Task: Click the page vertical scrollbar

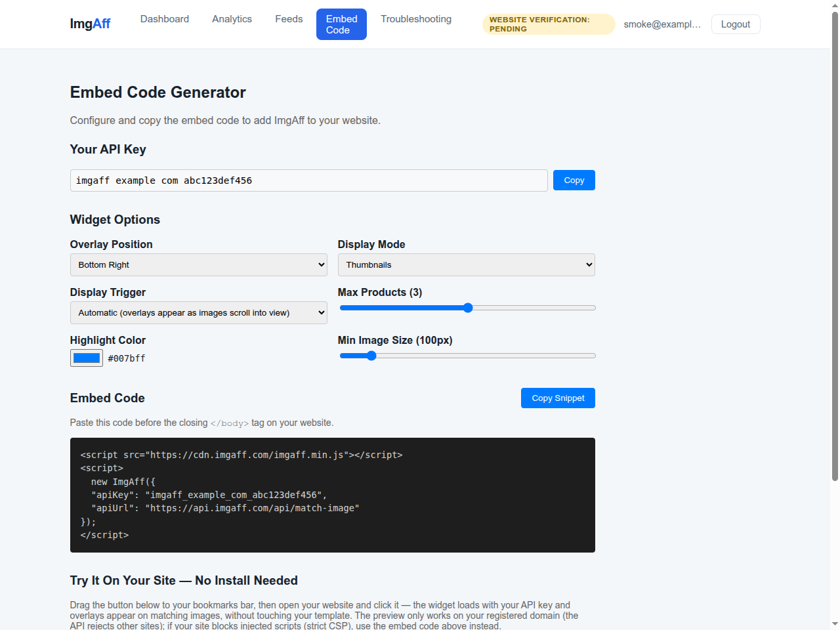Action: [835, 246]
